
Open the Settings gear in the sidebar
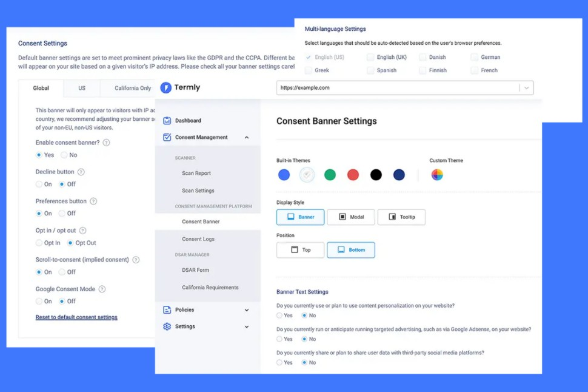166,326
